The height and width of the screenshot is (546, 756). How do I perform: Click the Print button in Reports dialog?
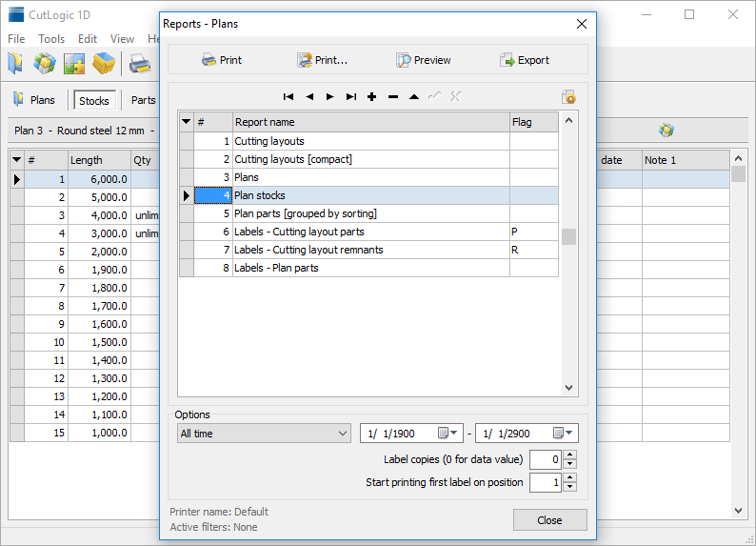[x=221, y=60]
